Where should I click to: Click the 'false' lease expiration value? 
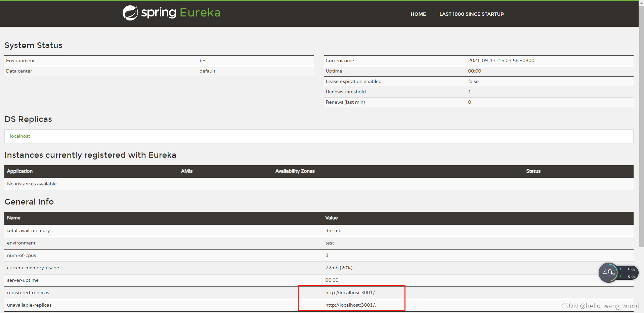click(473, 81)
